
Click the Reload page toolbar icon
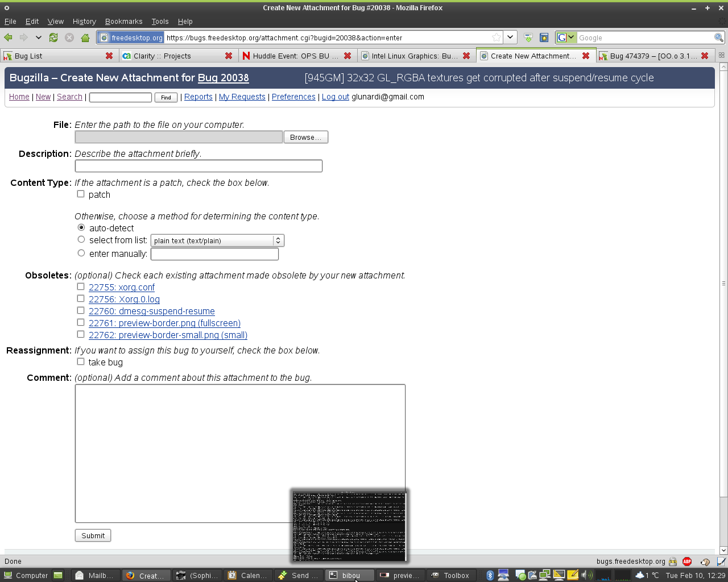coord(53,38)
